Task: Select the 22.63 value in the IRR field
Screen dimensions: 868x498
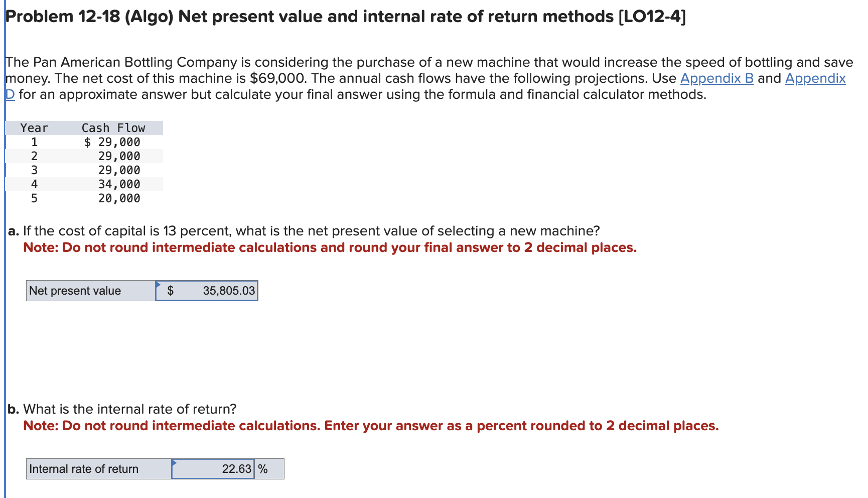Action: 236,469
